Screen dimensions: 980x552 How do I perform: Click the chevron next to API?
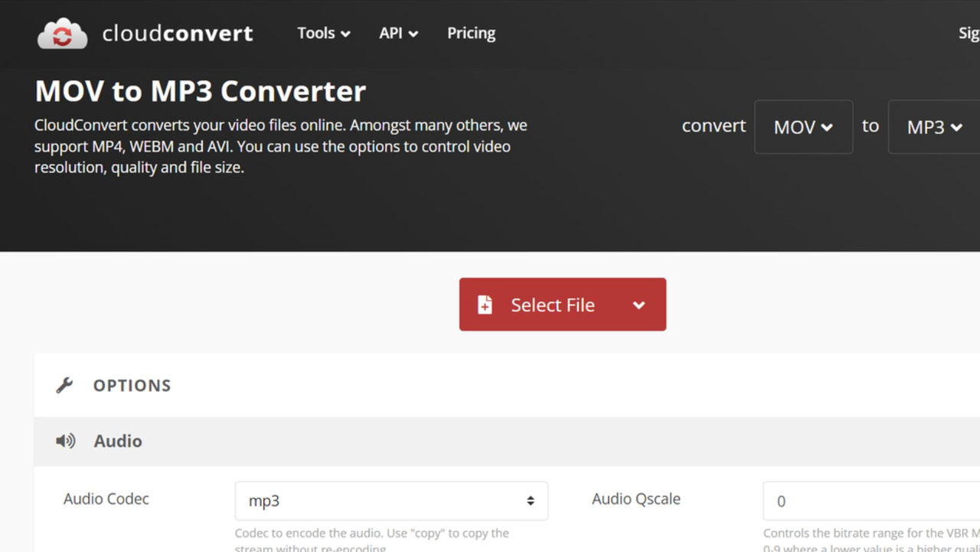pyautogui.click(x=413, y=34)
